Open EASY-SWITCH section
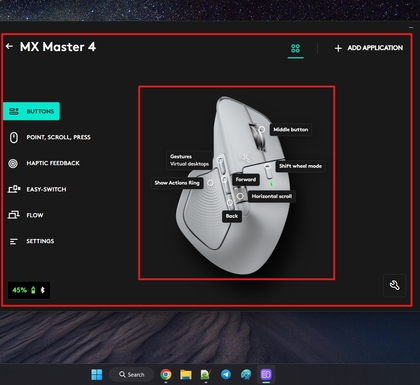Viewport: 420px width, 385px height. tap(46, 189)
